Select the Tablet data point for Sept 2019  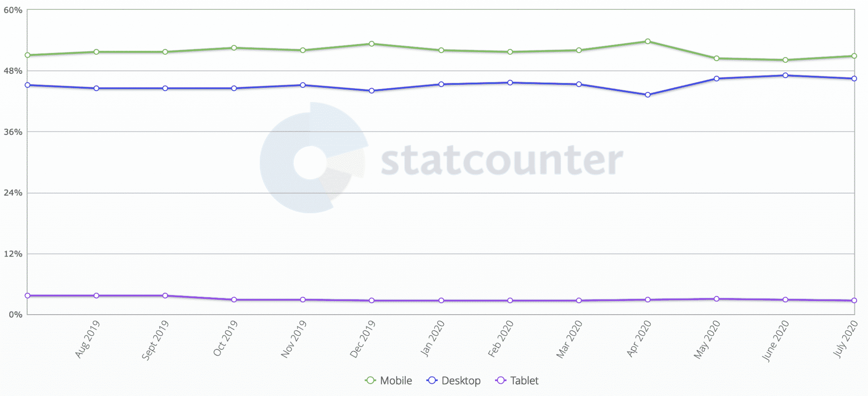pyautogui.click(x=165, y=296)
